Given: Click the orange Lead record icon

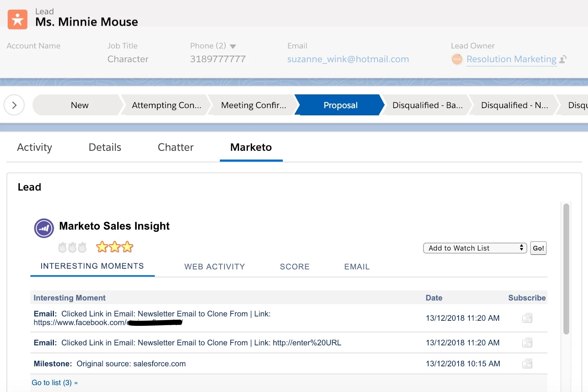Looking at the screenshot, I should pyautogui.click(x=17, y=19).
